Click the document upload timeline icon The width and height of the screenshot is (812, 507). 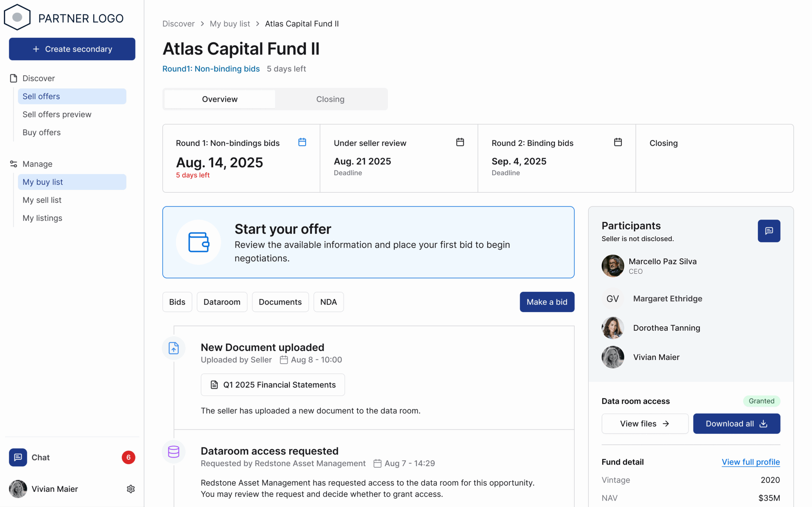click(x=174, y=348)
